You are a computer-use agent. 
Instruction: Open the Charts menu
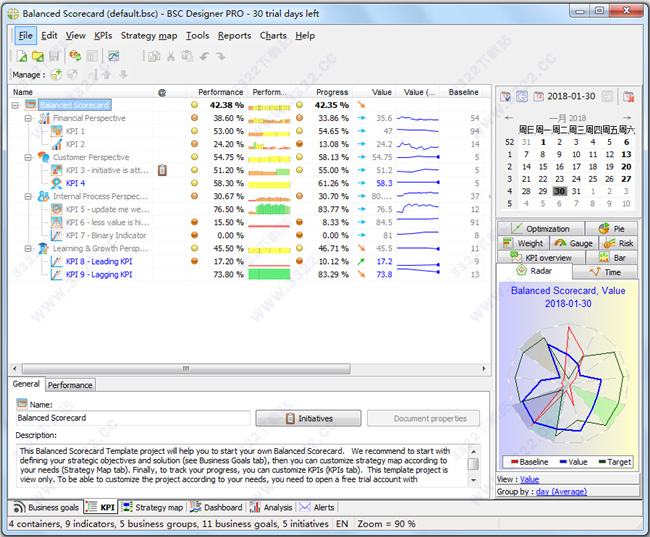(x=273, y=36)
